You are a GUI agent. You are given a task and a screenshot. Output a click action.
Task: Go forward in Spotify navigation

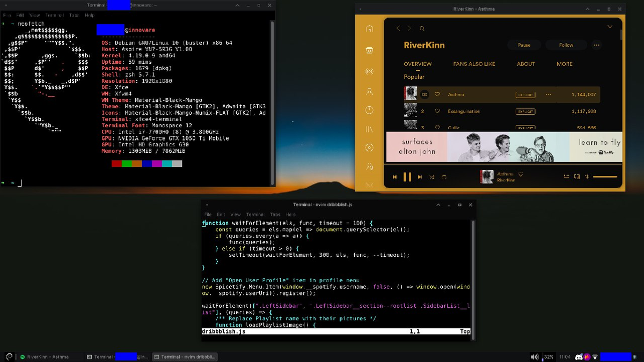pyautogui.click(x=409, y=28)
